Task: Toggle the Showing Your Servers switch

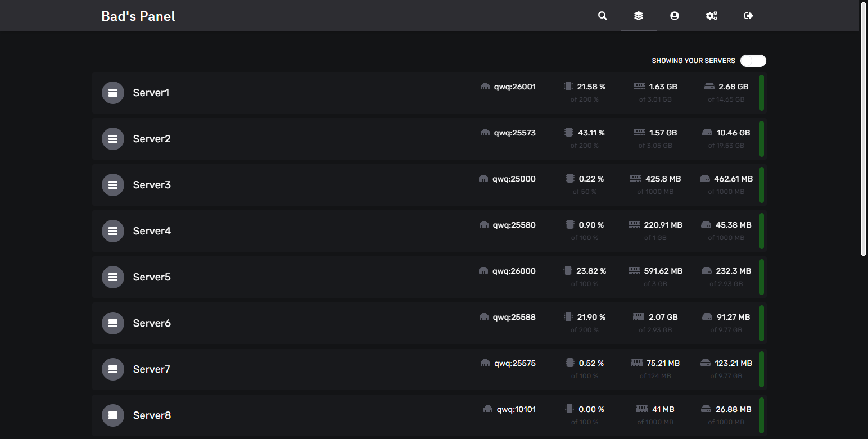Action: click(753, 61)
